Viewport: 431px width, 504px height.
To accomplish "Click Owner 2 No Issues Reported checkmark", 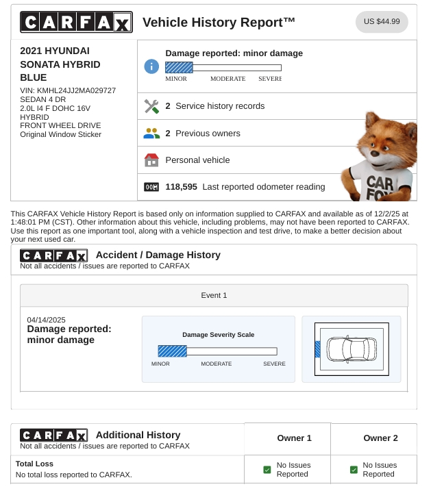I will 354,470.
